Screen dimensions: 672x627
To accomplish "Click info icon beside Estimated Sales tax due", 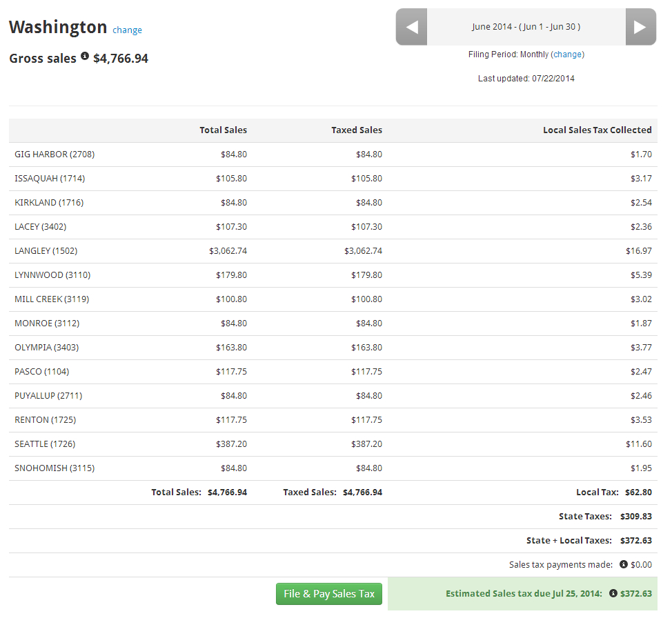I will [x=613, y=593].
